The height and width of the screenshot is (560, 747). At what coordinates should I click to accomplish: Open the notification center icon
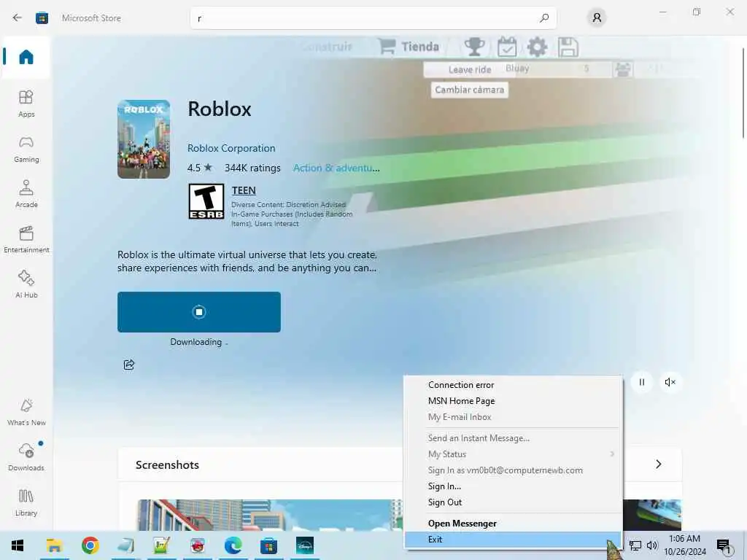click(x=723, y=545)
